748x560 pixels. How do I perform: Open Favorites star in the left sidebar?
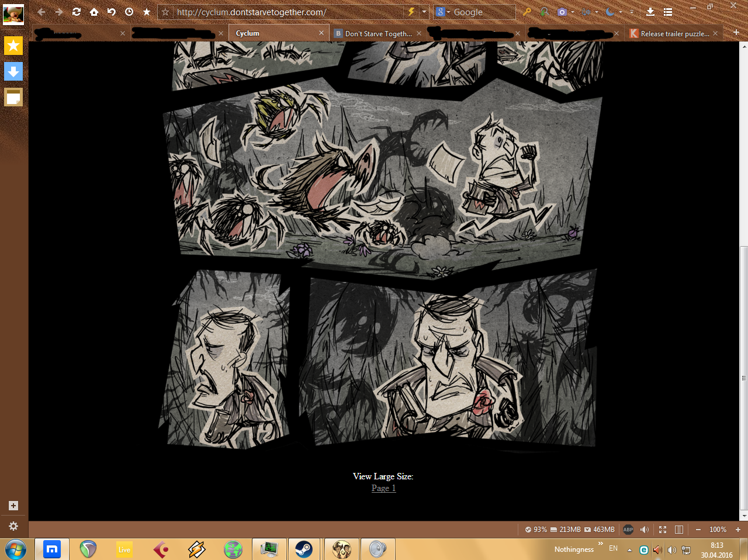(13, 45)
